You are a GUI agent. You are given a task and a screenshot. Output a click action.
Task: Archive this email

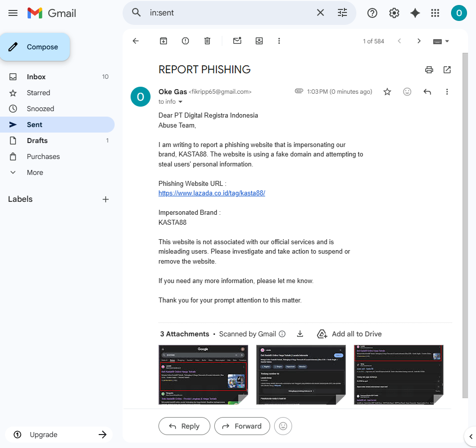click(163, 41)
